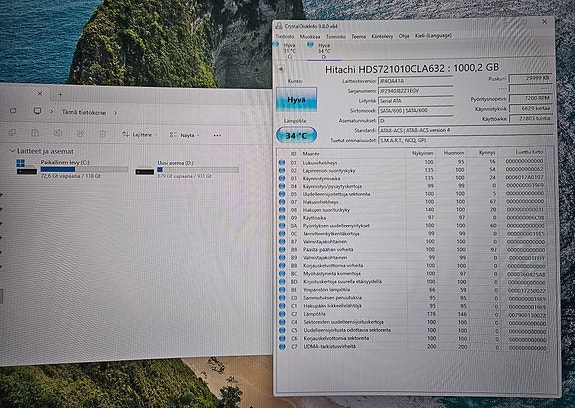Select the Uusi asema (D:) drive icon
The image size is (575, 408).
point(144,171)
